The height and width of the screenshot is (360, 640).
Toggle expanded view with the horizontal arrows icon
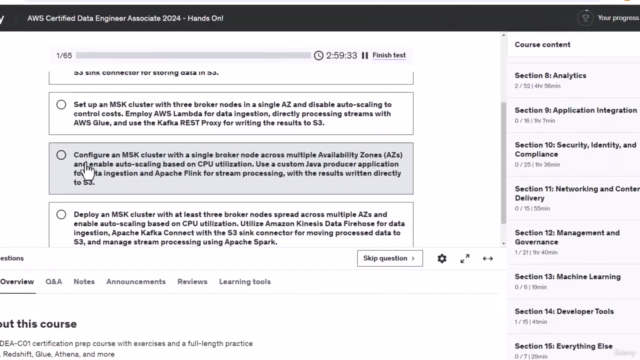tap(488, 258)
